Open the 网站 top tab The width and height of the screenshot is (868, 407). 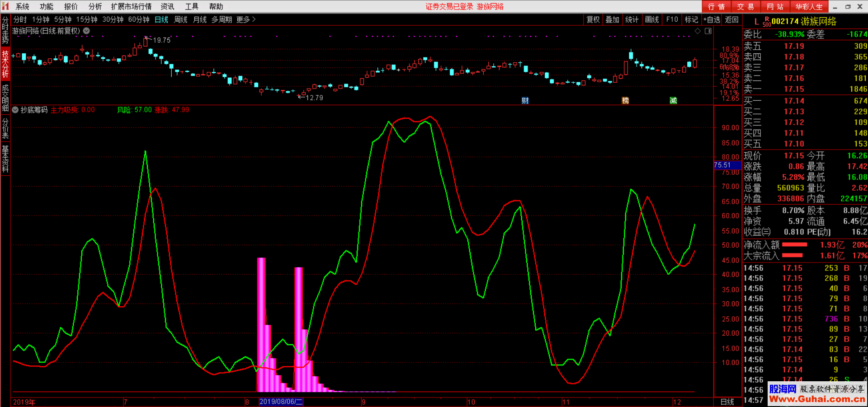[775, 6]
